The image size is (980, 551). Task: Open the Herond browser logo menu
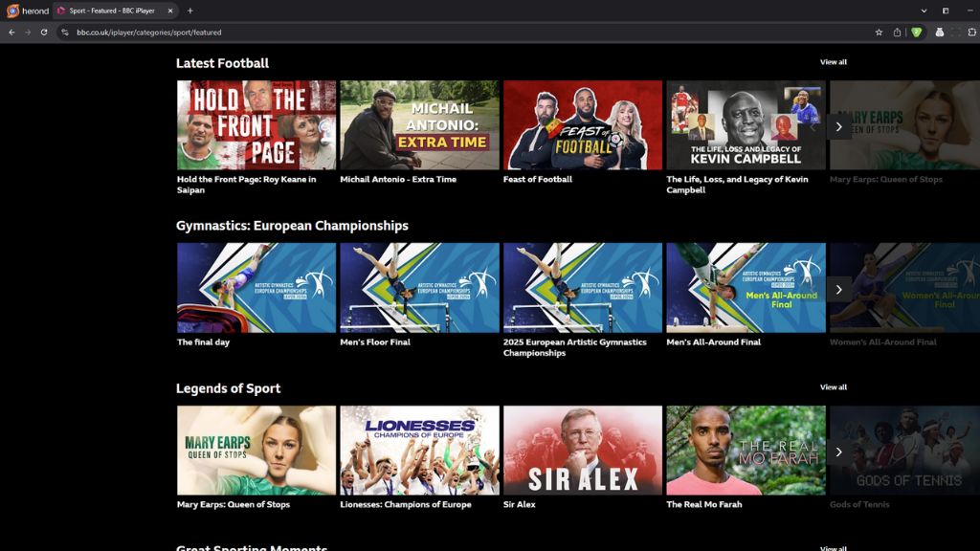28,11
